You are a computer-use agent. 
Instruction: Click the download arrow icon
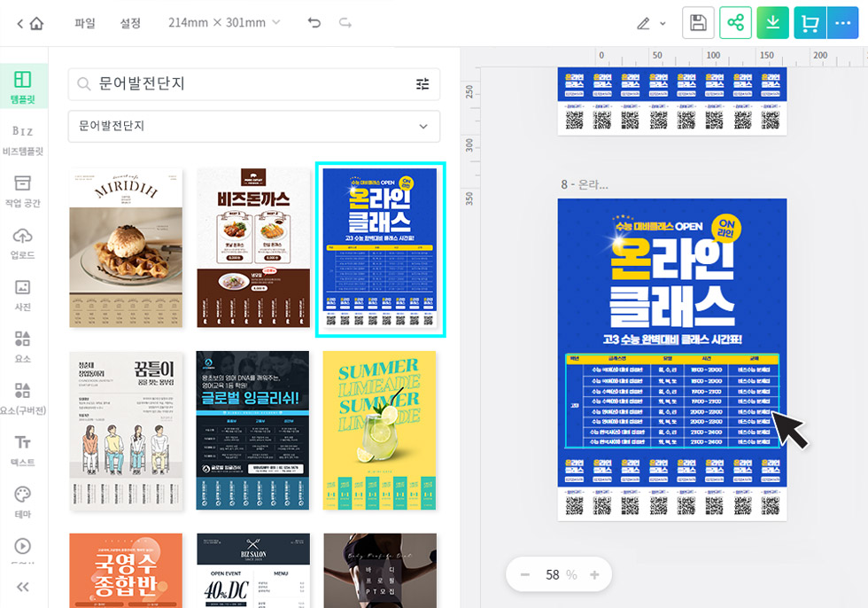(772, 23)
